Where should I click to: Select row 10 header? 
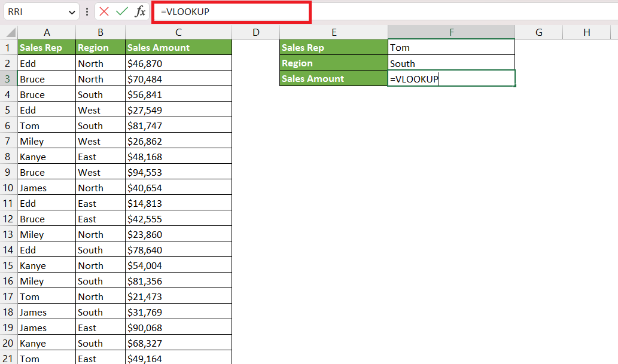point(8,188)
